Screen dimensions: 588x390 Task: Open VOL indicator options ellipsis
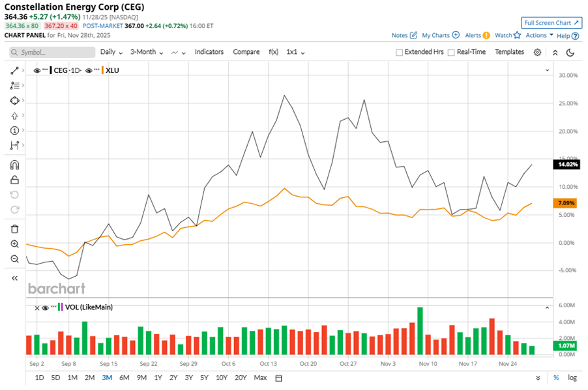tap(53, 307)
